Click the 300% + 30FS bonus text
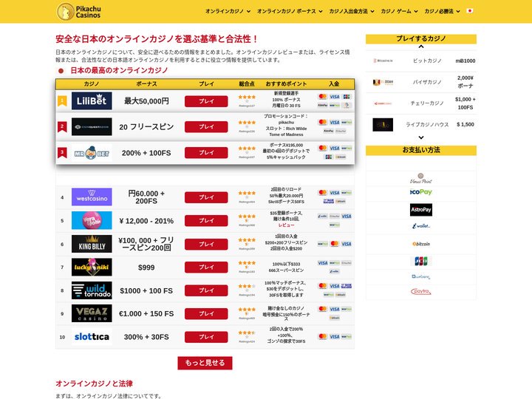Screen dimensions: 532x399 click(x=146, y=337)
